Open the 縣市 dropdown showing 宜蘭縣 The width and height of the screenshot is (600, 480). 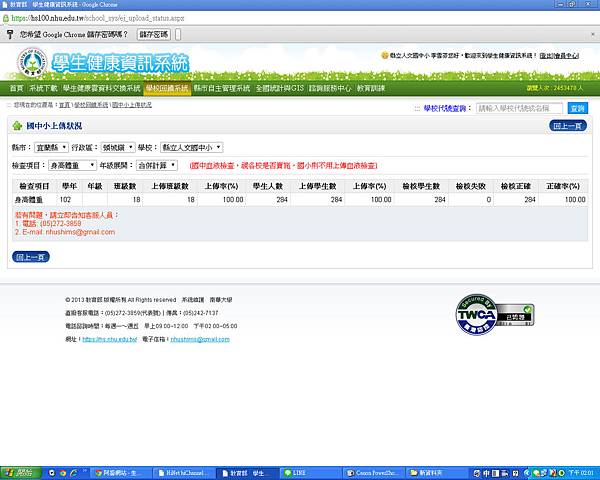pos(51,147)
